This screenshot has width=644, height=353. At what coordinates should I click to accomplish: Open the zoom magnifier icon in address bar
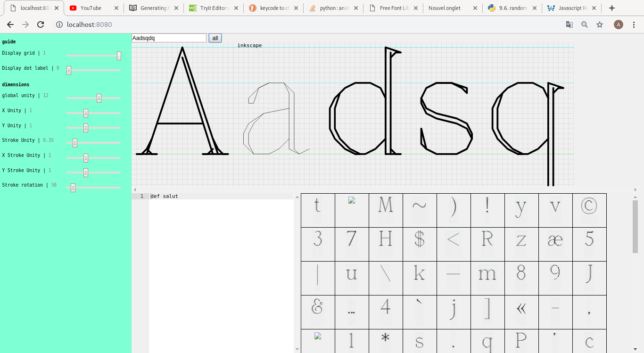click(x=585, y=25)
